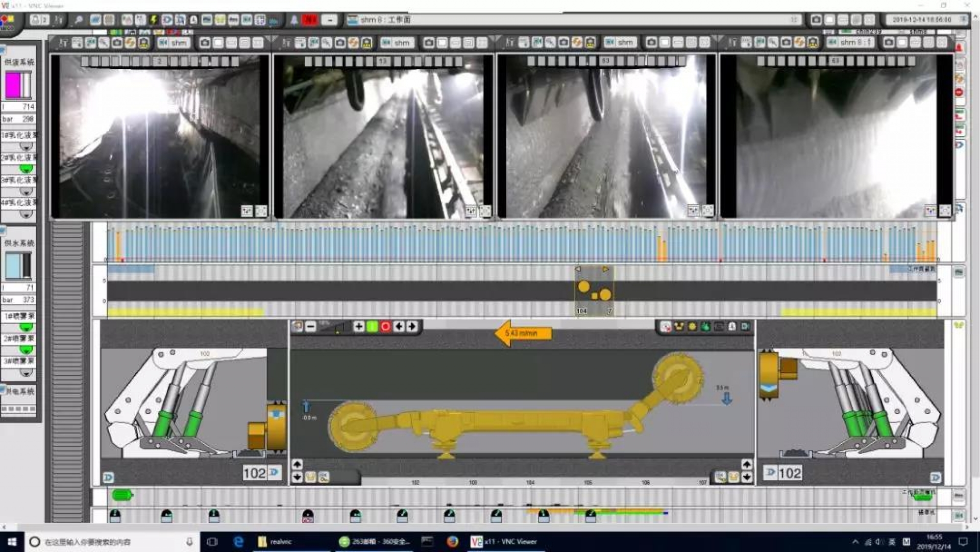Click the red stop shearer button
Viewport: 980px width, 552px height.
(385, 326)
